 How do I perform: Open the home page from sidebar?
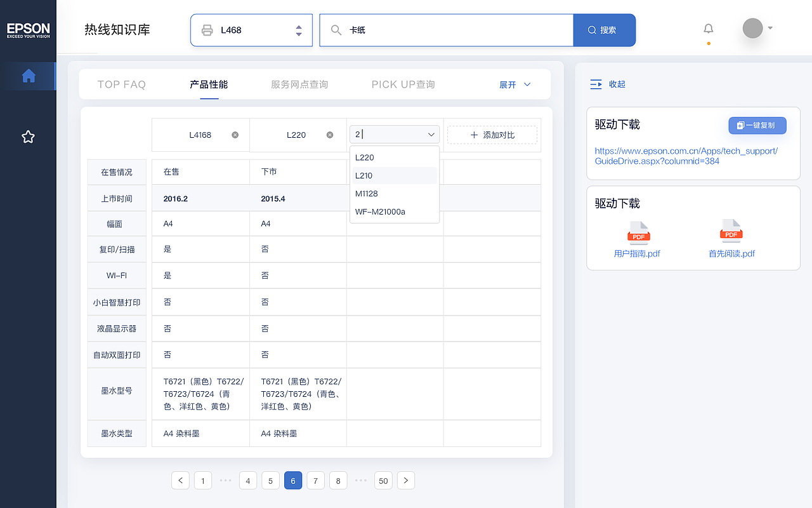29,76
